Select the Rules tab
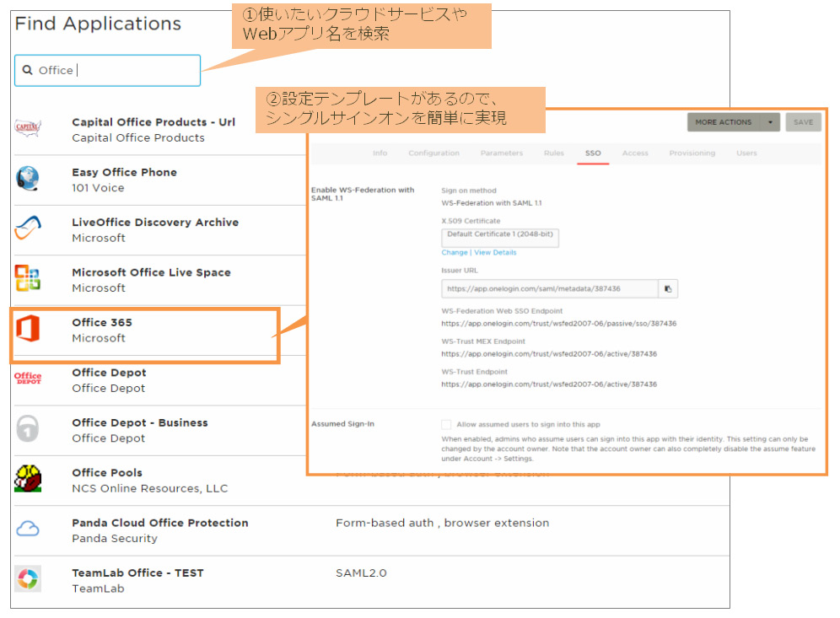 [x=554, y=153]
